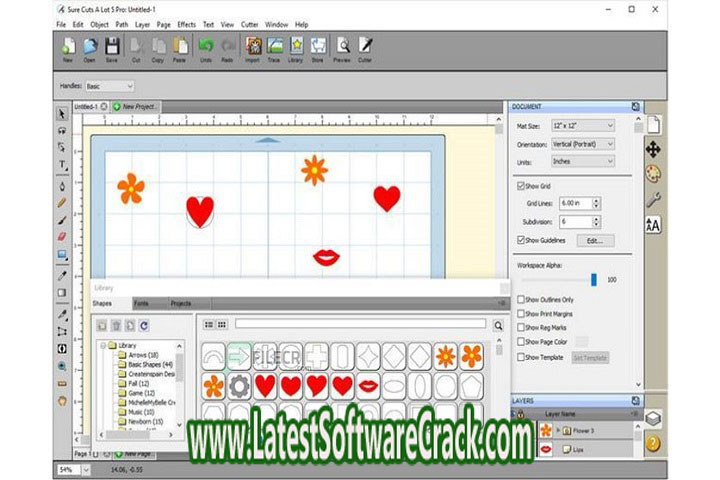The height and width of the screenshot is (480, 720).
Task: Open the Units dropdown
Action: pos(583,161)
